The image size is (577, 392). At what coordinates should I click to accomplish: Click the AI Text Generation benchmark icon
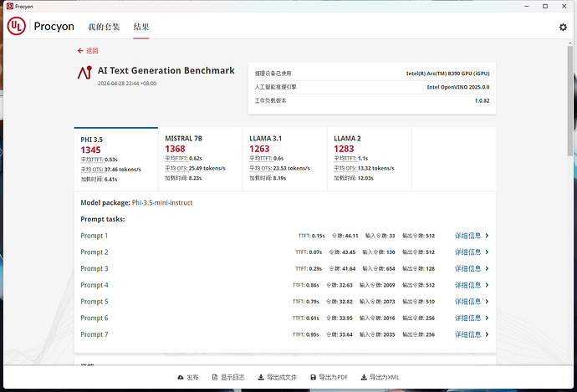84,73
